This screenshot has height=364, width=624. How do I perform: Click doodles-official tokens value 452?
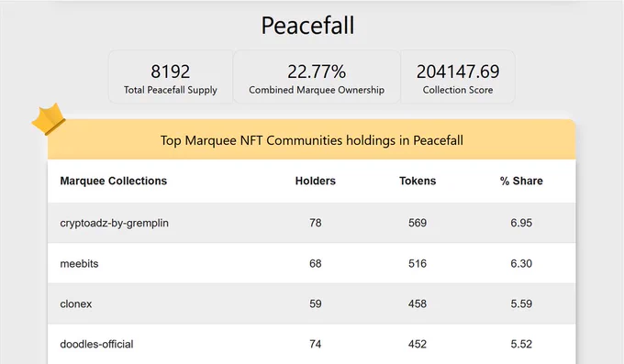point(418,344)
